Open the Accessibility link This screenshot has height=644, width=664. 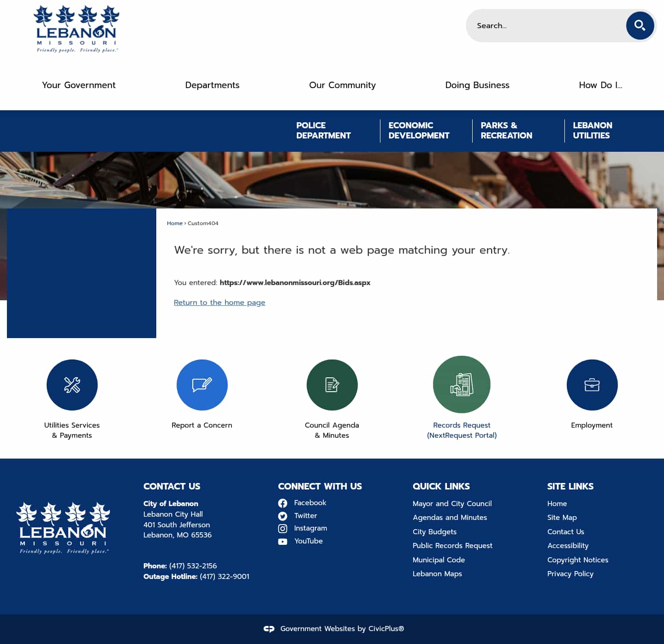tap(568, 546)
